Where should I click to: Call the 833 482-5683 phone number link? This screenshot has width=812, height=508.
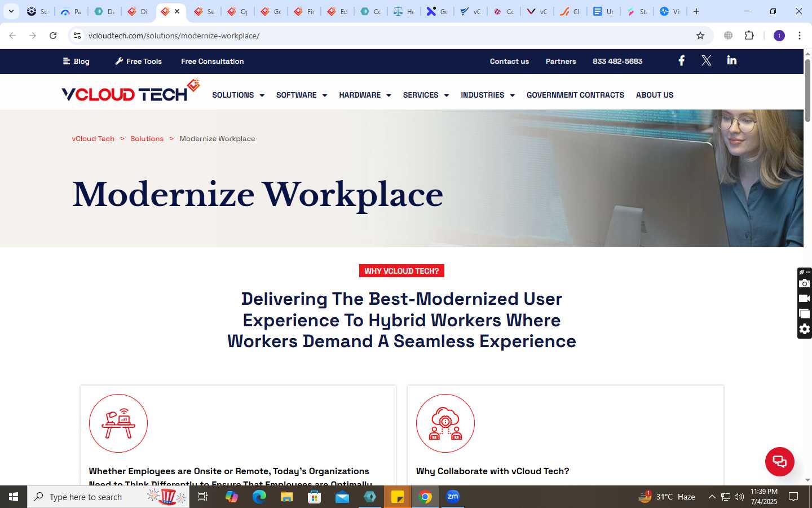(617, 61)
